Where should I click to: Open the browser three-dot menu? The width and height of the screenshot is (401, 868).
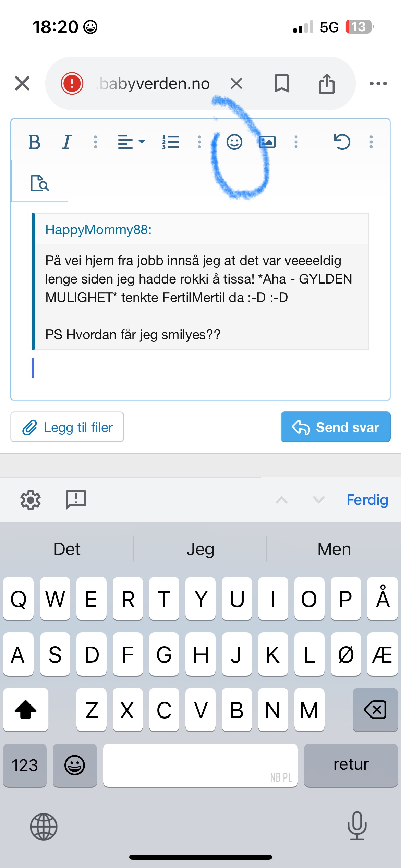click(378, 83)
